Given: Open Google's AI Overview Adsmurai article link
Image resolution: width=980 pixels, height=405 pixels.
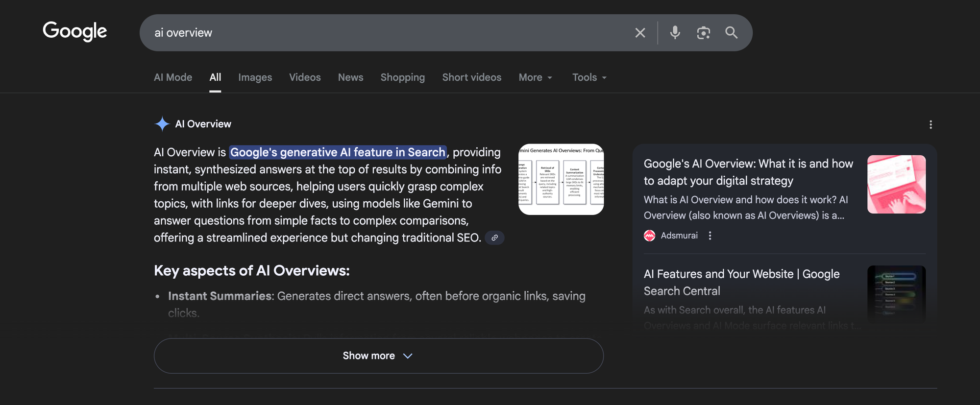Looking at the screenshot, I should [748, 172].
